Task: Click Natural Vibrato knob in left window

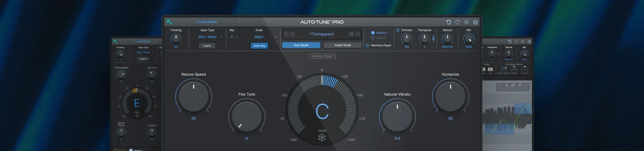Action: [x=121, y=132]
